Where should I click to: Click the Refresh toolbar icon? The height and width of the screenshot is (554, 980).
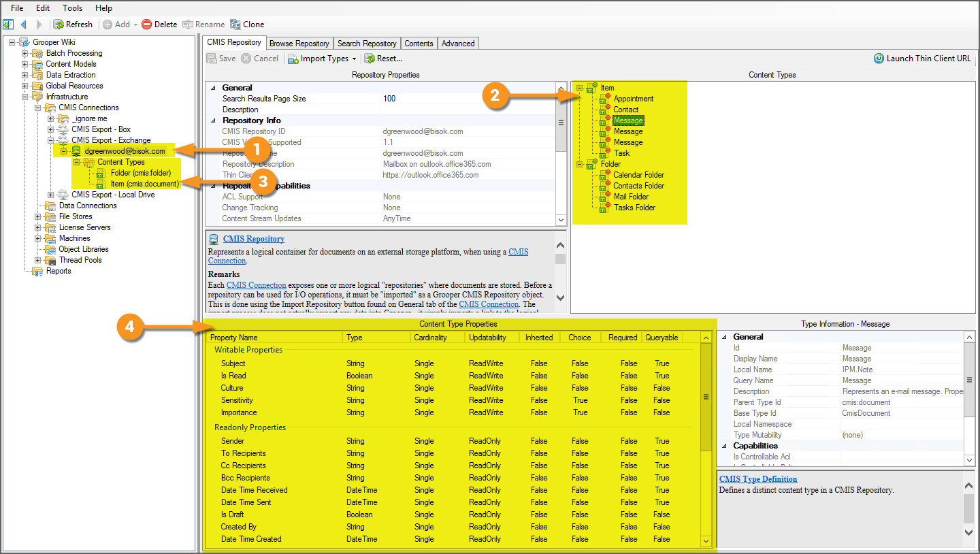(59, 25)
